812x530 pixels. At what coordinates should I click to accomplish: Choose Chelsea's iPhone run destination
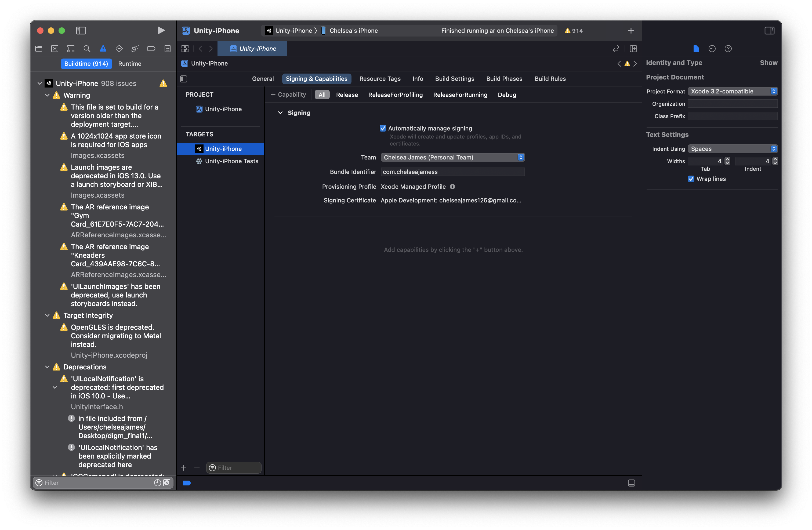click(x=350, y=31)
